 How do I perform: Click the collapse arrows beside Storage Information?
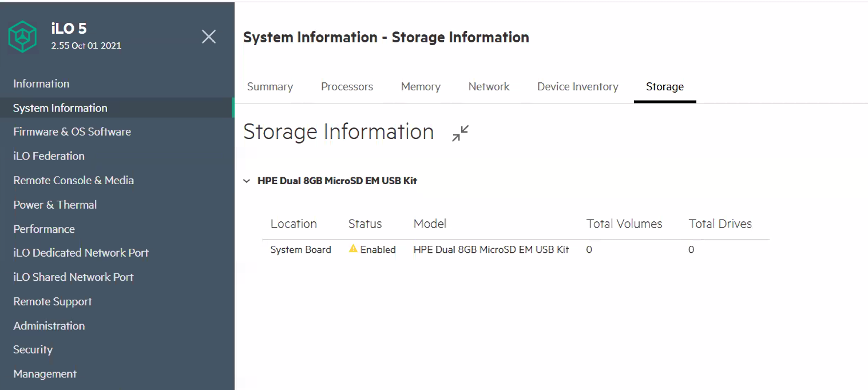460,133
